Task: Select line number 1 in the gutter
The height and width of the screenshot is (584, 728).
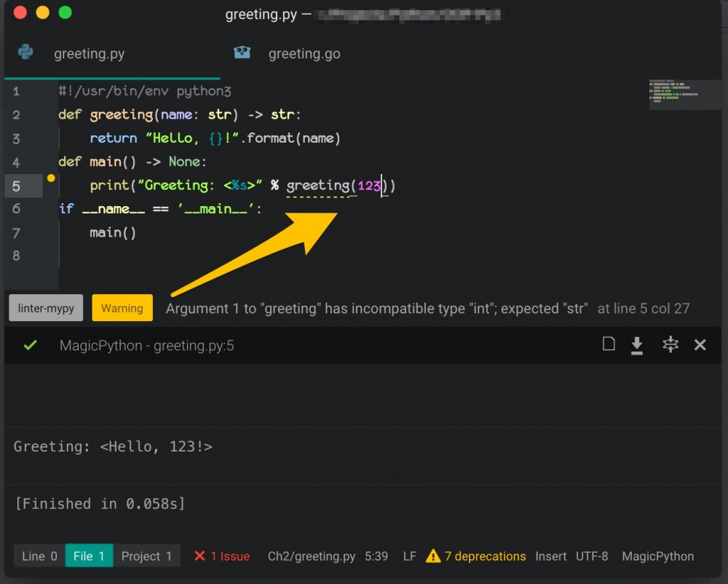Action: [16, 91]
